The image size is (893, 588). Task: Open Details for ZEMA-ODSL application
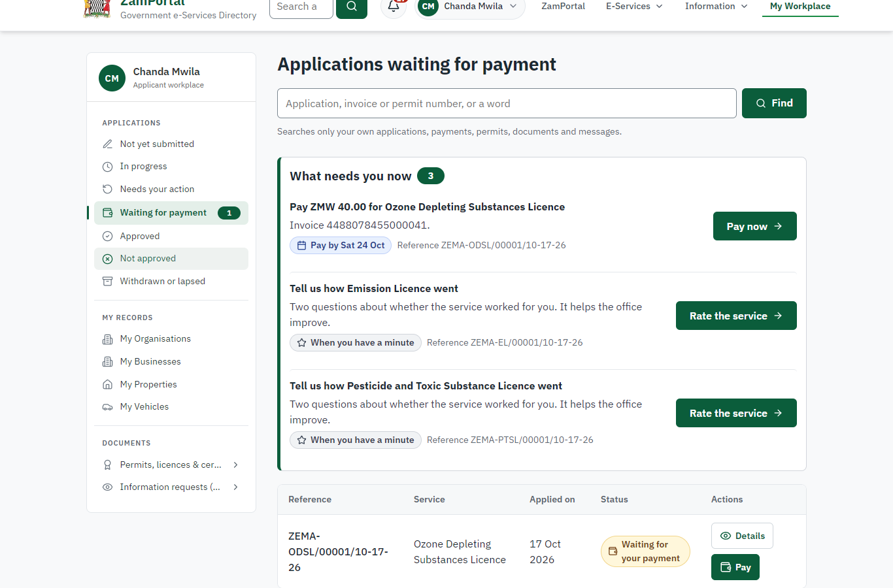point(742,536)
